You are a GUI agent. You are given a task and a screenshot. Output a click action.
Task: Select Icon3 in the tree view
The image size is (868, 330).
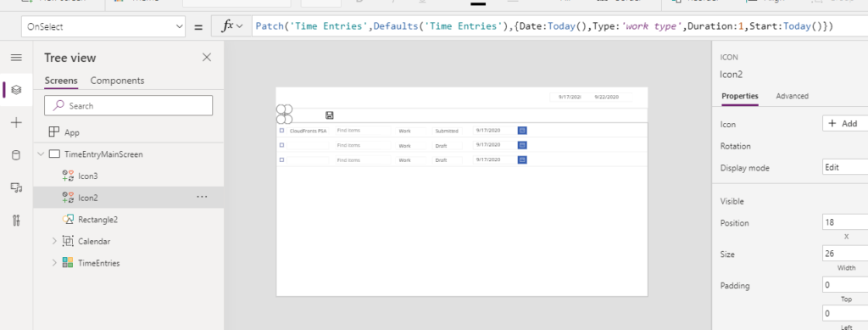tap(87, 176)
